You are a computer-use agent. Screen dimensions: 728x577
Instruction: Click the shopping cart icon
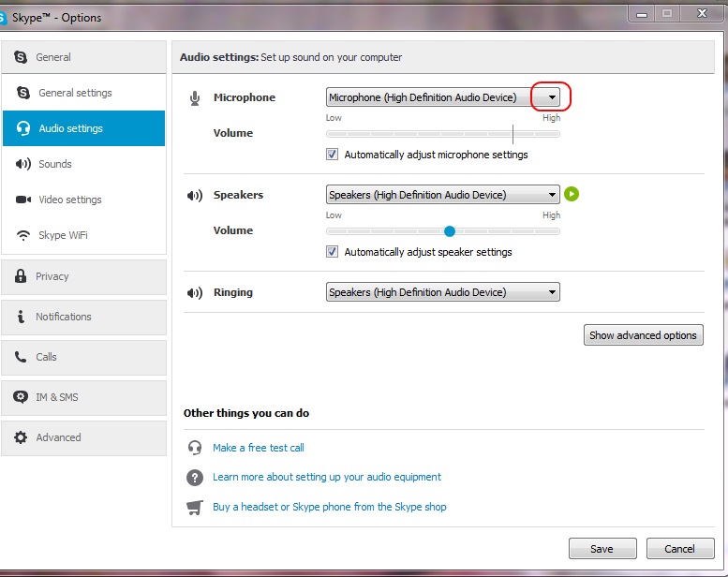pyautogui.click(x=195, y=507)
